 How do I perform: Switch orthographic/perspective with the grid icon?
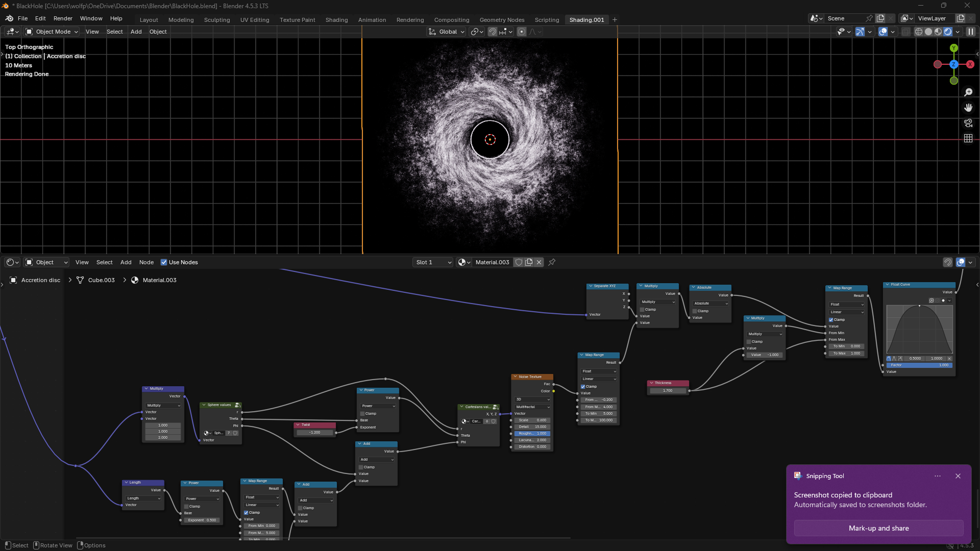tap(968, 138)
